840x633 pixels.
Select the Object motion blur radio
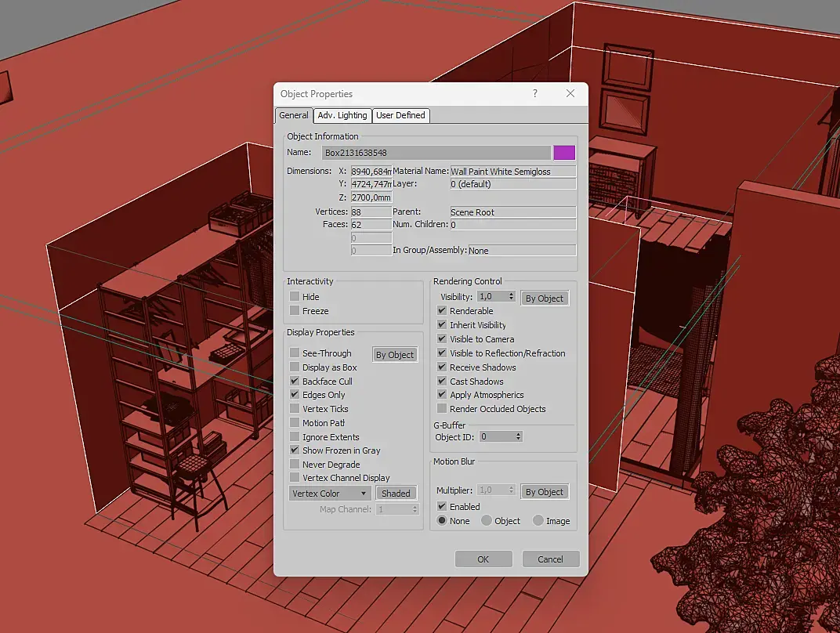tap(487, 520)
